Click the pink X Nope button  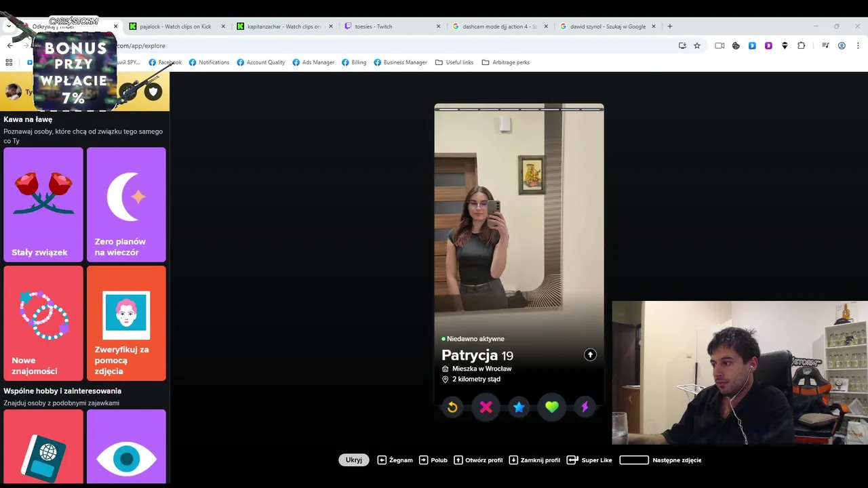pyautogui.click(x=486, y=407)
